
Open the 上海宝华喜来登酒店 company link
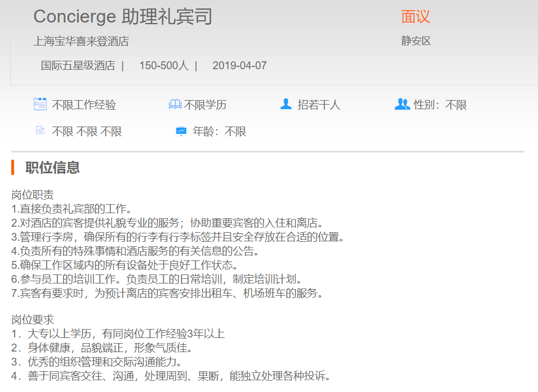(81, 41)
